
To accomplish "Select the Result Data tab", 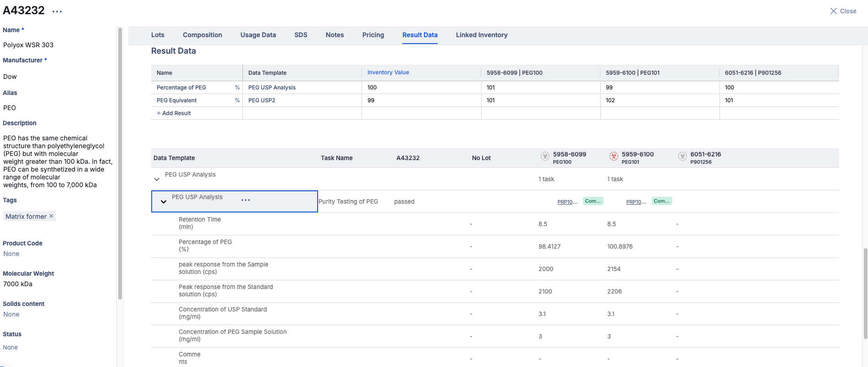I will point(420,35).
